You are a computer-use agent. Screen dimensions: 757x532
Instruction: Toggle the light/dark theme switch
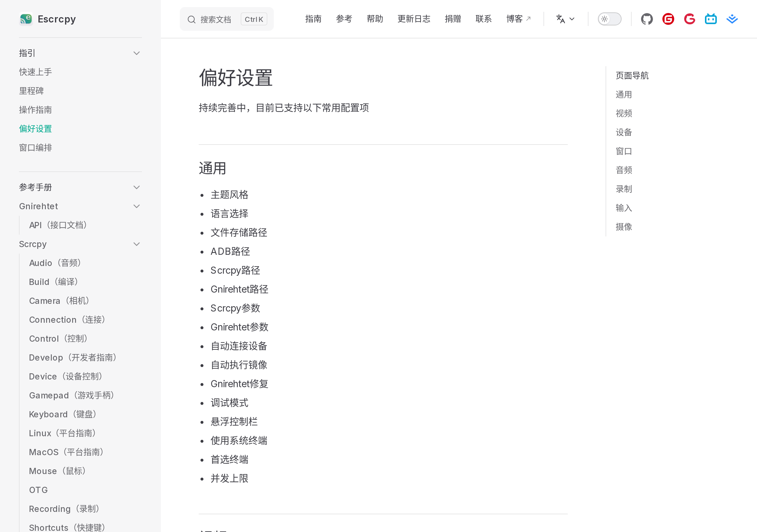click(610, 19)
